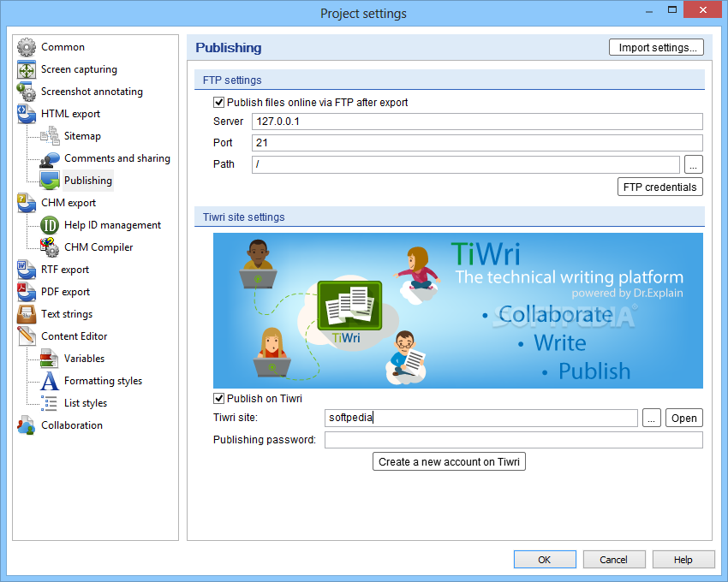The width and height of the screenshot is (728, 582).
Task: Click the CHM export icon
Action: [27, 203]
